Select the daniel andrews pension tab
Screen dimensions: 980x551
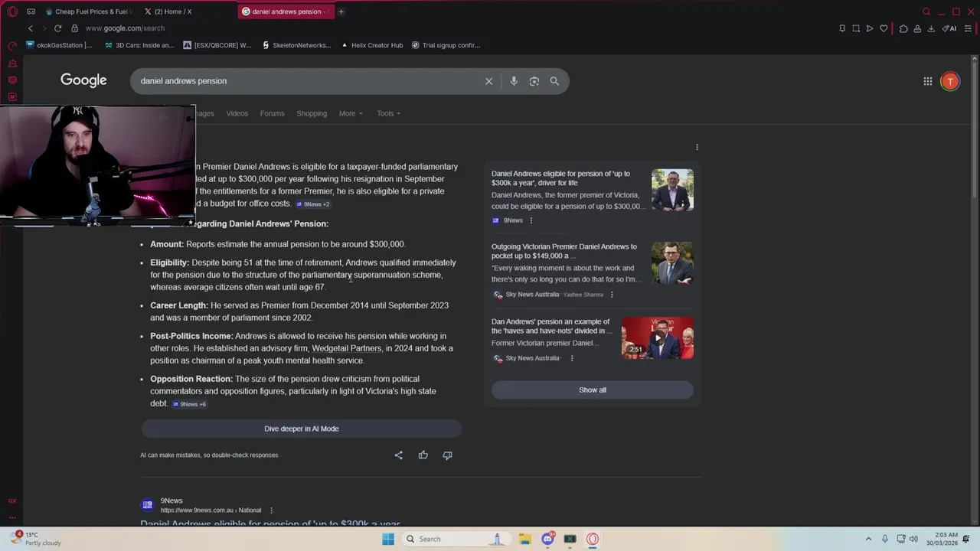[285, 11]
